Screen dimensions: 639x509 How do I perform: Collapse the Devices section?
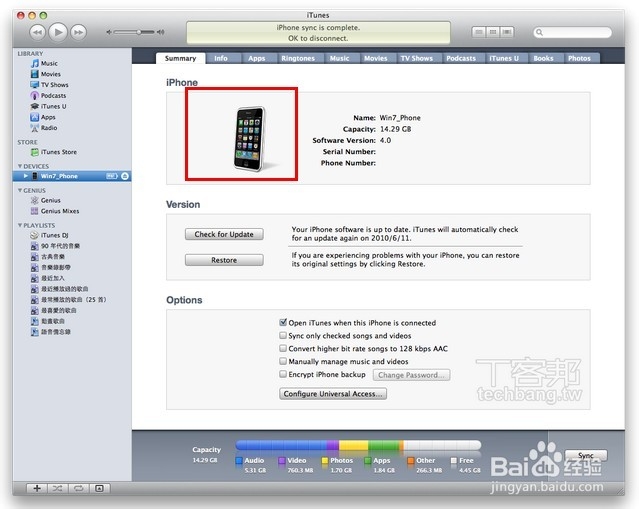pos(20,166)
